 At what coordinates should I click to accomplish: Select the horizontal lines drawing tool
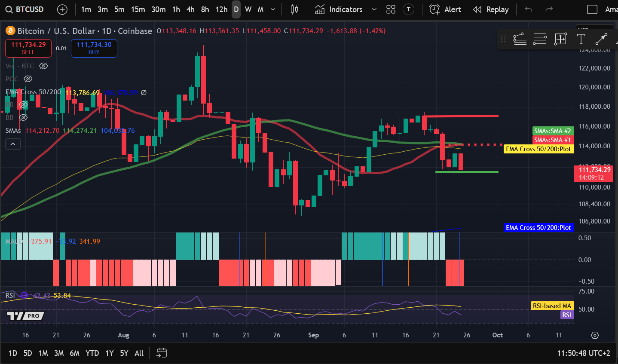[x=540, y=39]
